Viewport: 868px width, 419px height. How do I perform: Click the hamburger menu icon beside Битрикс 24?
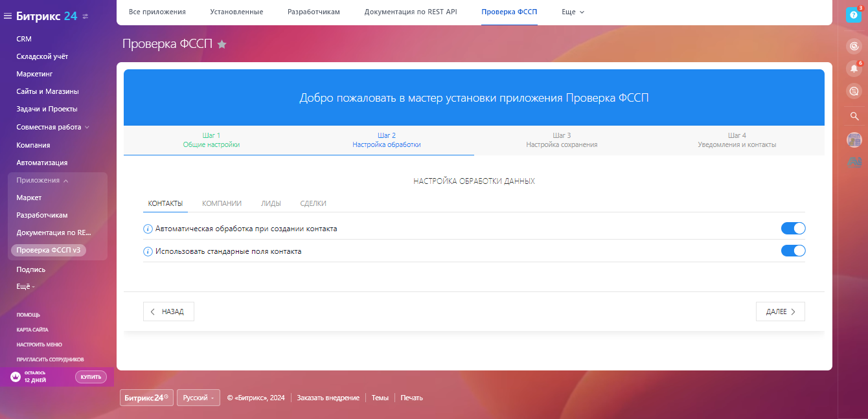pyautogui.click(x=8, y=16)
